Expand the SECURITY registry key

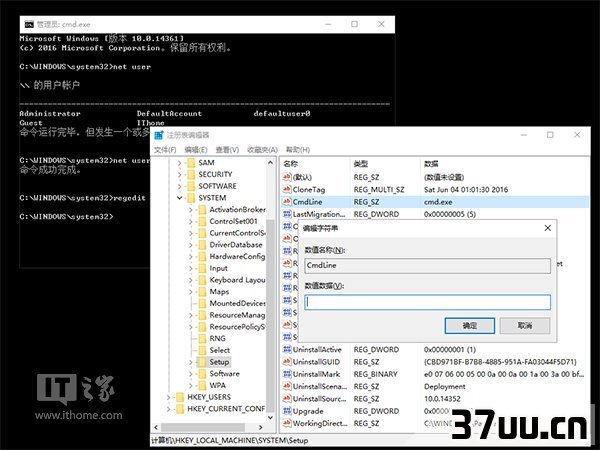(x=179, y=174)
